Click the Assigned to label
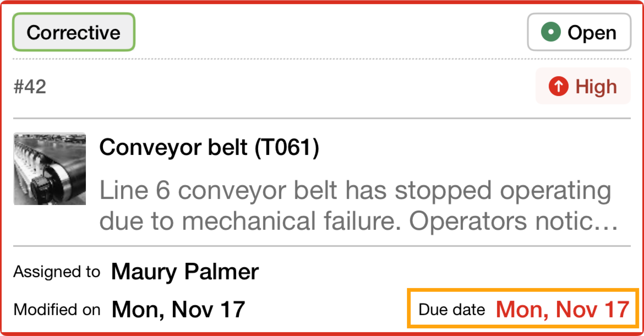644x336 pixels. pos(57,272)
